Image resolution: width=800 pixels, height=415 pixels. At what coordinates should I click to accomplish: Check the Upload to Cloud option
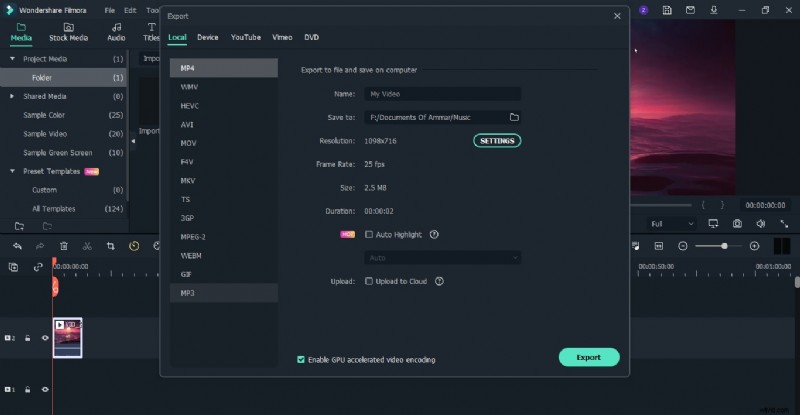tap(370, 281)
